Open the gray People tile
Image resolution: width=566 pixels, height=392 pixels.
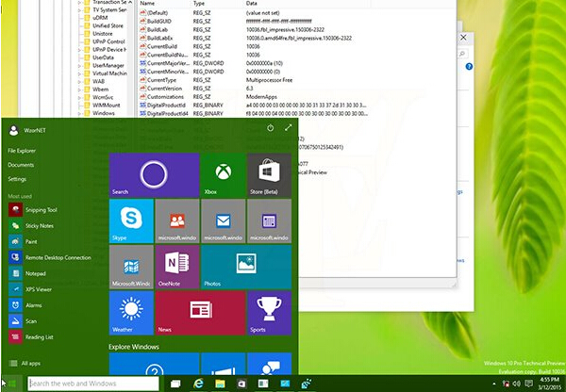(177, 221)
